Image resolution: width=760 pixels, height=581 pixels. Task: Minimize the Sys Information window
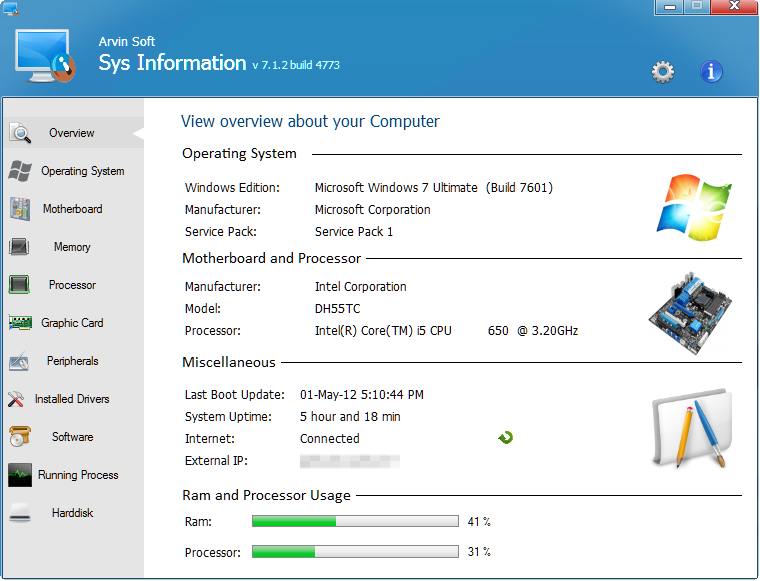coord(668,7)
